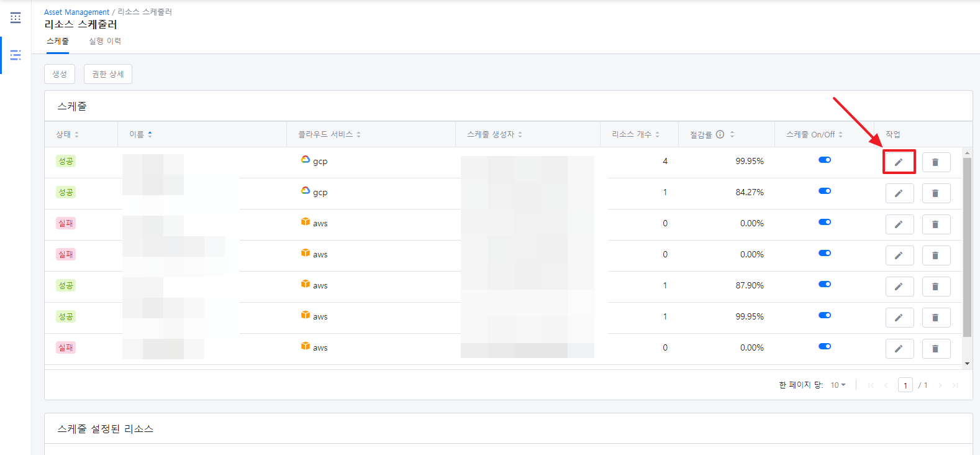
Task: Disable the schedule switch on the last row
Action: pos(824,346)
